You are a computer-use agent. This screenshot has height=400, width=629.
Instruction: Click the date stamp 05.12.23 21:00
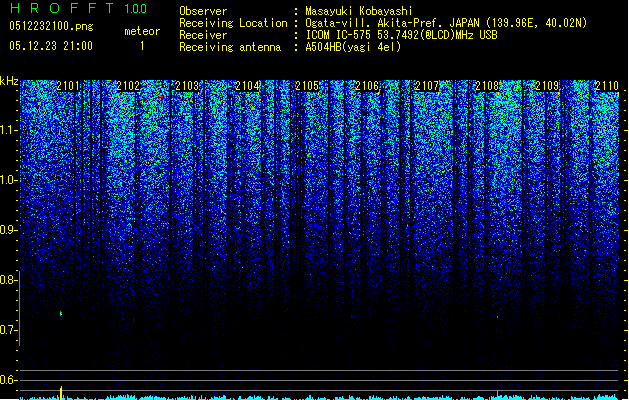point(51,46)
